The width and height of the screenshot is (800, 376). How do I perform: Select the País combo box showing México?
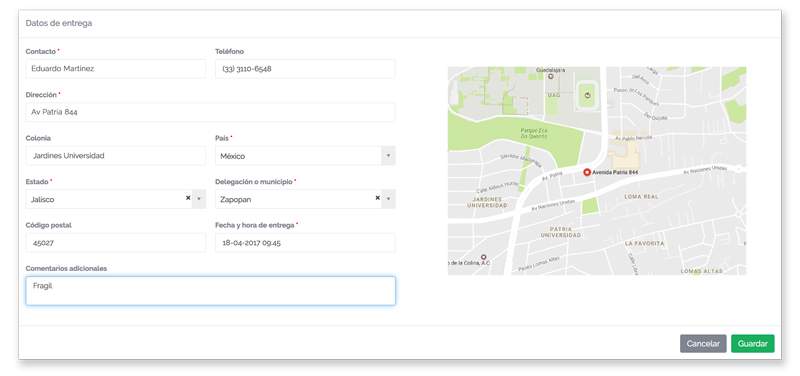coord(305,156)
